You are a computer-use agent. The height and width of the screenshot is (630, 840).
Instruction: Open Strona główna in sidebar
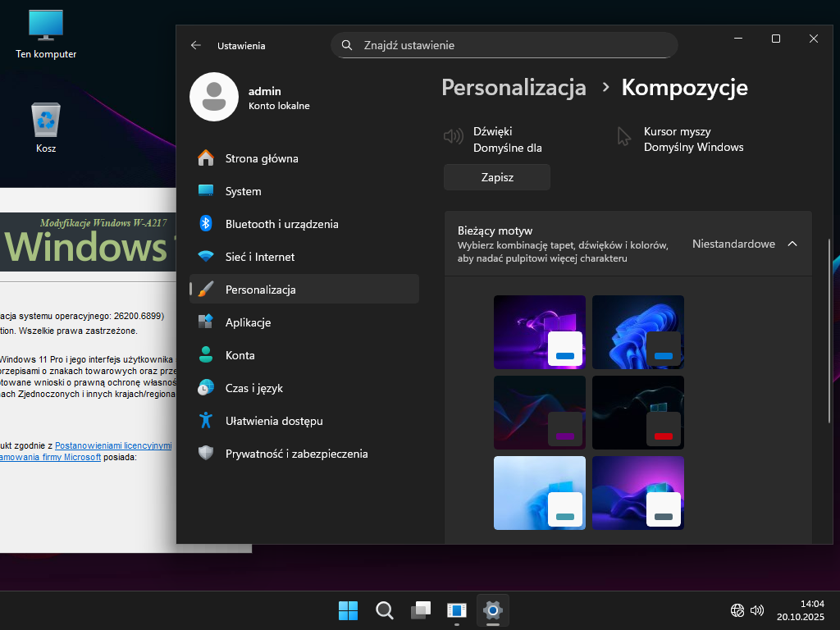(x=261, y=158)
